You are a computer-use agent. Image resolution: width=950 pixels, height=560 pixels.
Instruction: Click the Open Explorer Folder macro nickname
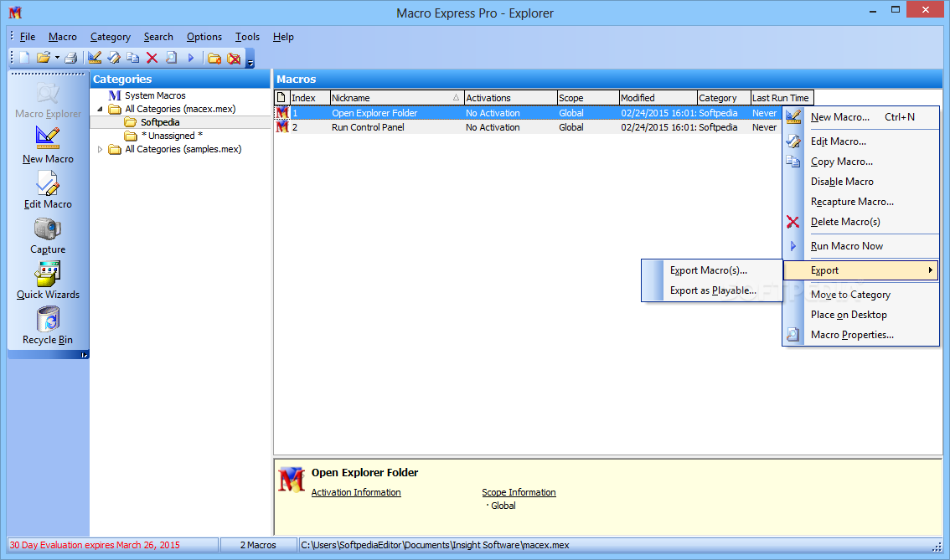pos(374,113)
